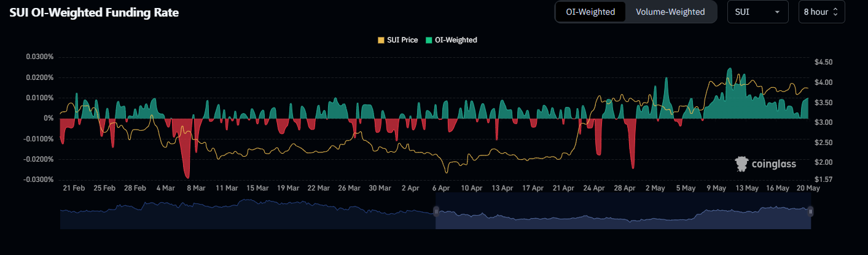Click the caret arrow in the SUI selector
The height and width of the screenshot is (255, 868).
(777, 12)
